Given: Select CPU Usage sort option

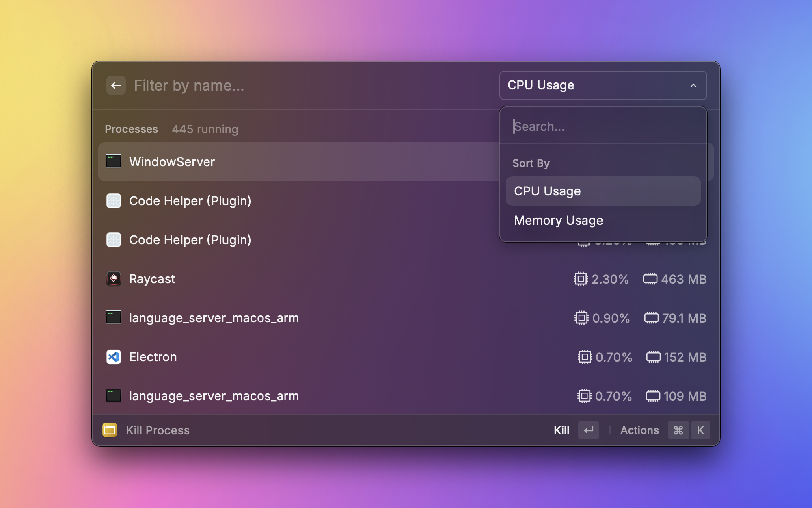Looking at the screenshot, I should pyautogui.click(x=603, y=191).
